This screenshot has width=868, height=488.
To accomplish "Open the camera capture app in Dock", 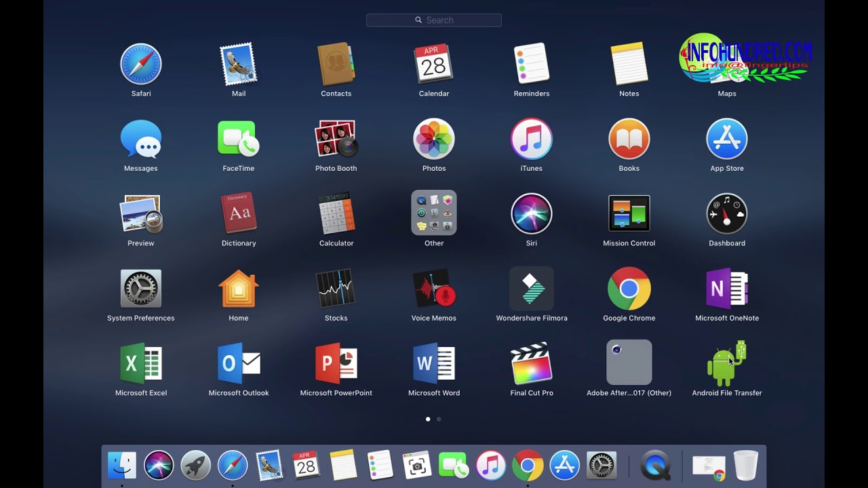I will (x=416, y=466).
